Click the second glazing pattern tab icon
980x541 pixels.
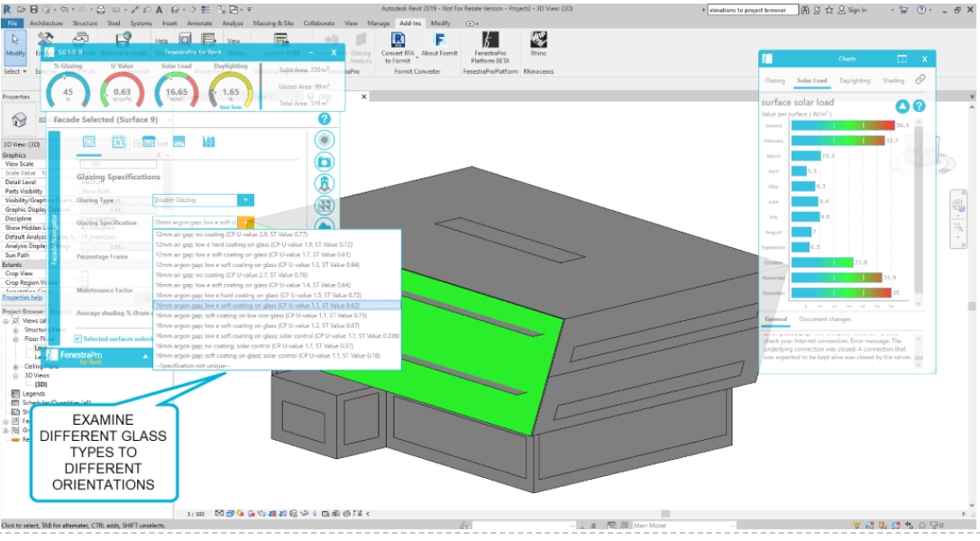point(119,142)
